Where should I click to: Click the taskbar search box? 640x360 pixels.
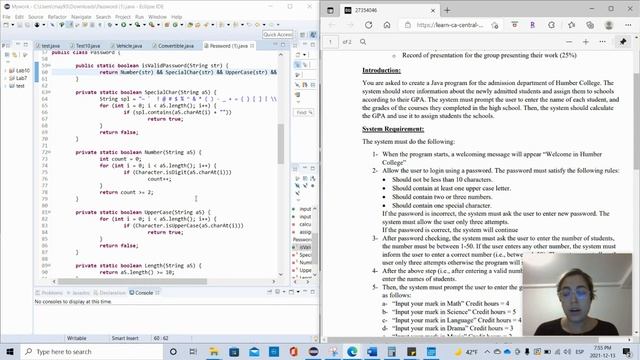tap(92, 351)
